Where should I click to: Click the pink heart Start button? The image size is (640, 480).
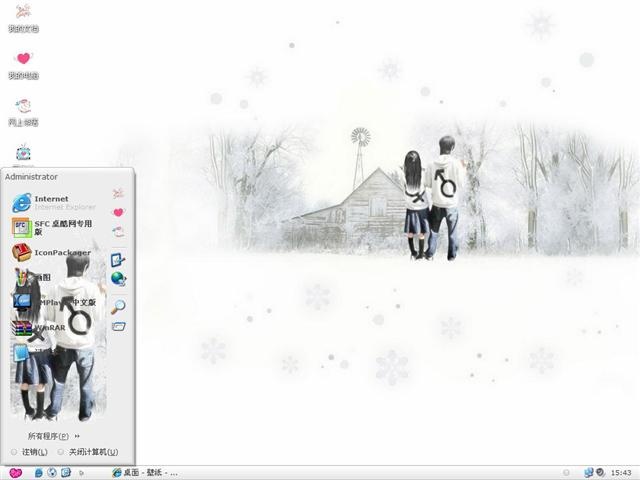(16, 473)
